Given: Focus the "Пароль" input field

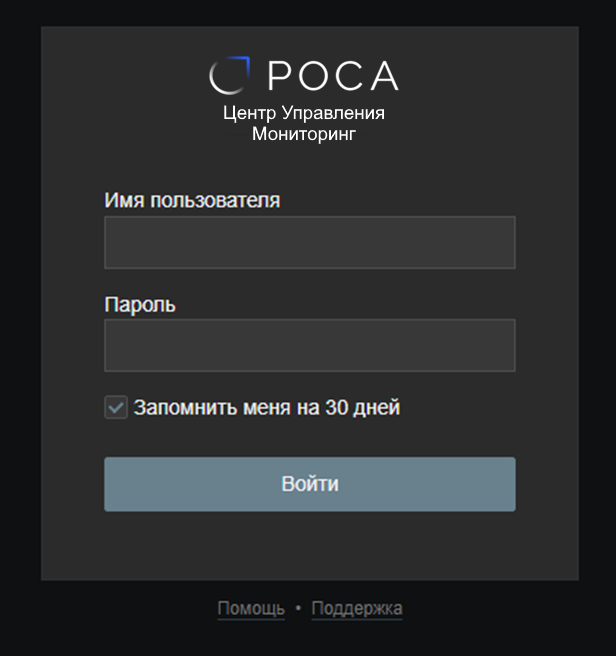Looking at the screenshot, I should click(309, 345).
